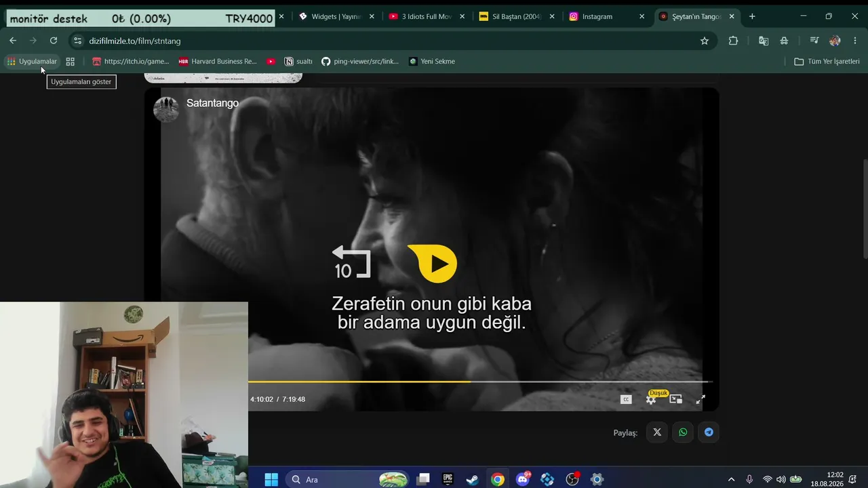This screenshot has height=488, width=868.
Task: Open the browser extensions menu
Action: pos(733,41)
